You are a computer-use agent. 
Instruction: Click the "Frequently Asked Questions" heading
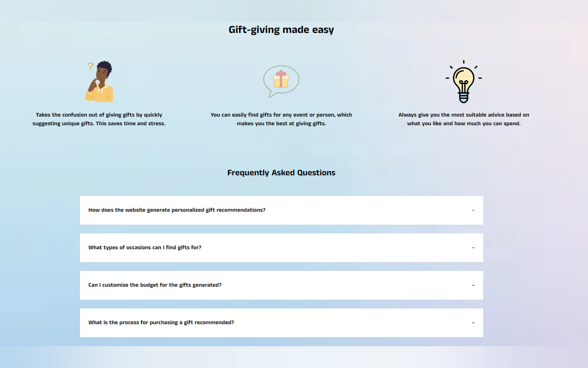tap(281, 173)
